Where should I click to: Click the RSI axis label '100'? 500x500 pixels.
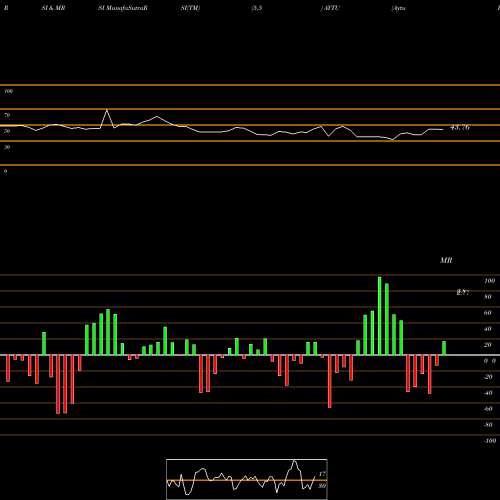point(9,91)
